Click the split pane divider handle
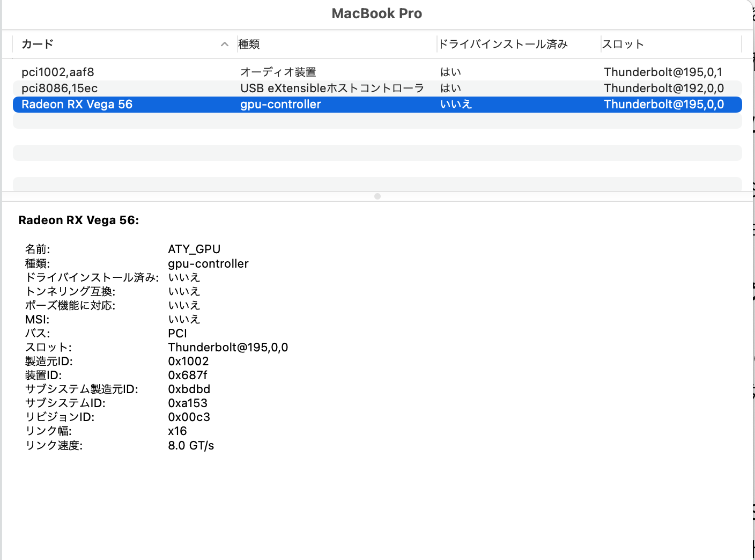Image resolution: width=755 pixels, height=560 pixels. [x=377, y=196]
